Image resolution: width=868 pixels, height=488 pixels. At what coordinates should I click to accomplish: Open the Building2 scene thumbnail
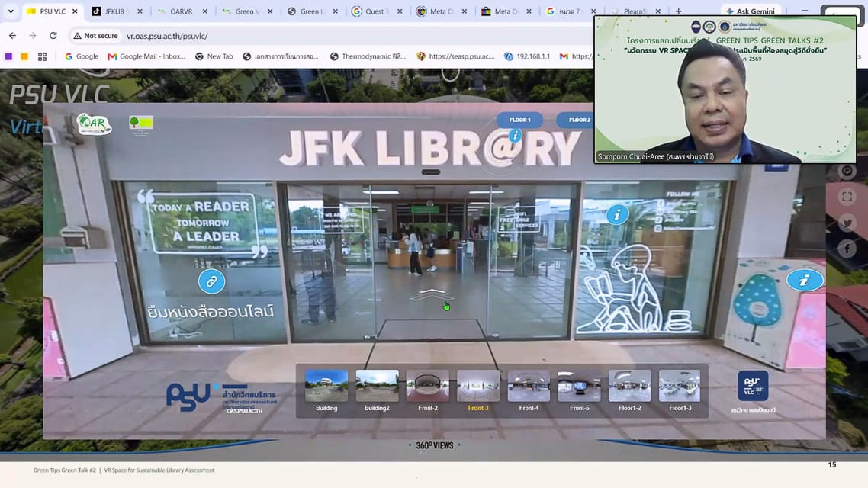click(x=377, y=390)
